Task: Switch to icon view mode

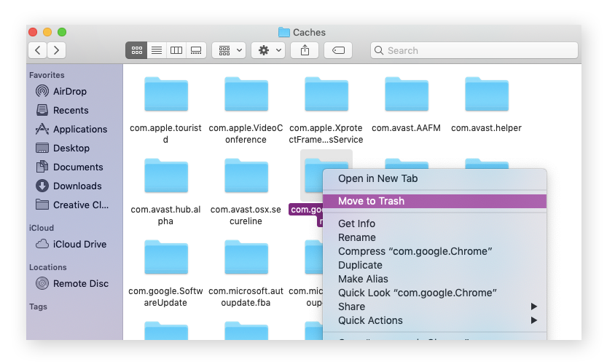Action: [136, 50]
